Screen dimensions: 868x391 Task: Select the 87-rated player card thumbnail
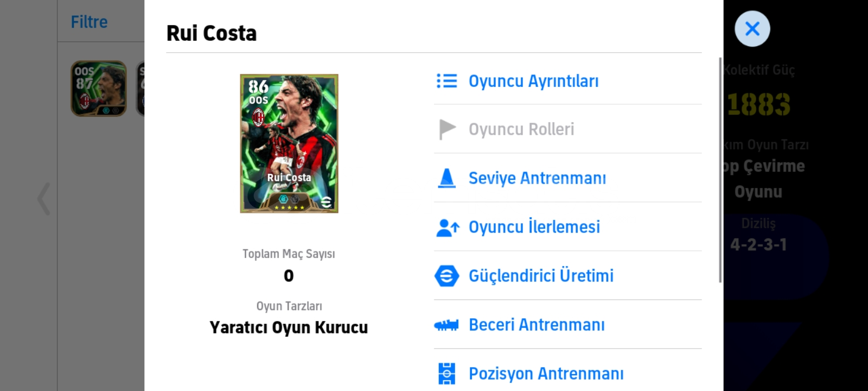[99, 89]
